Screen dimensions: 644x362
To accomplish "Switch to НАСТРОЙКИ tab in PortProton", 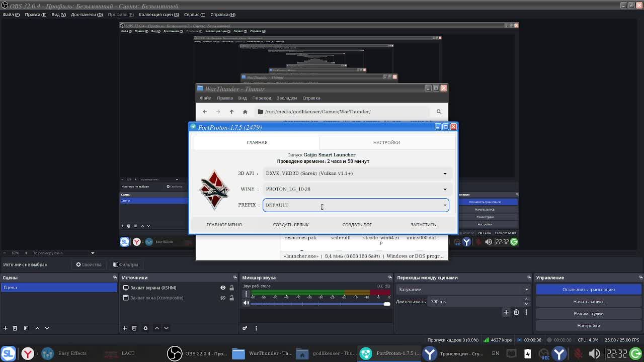I will [x=386, y=142].
